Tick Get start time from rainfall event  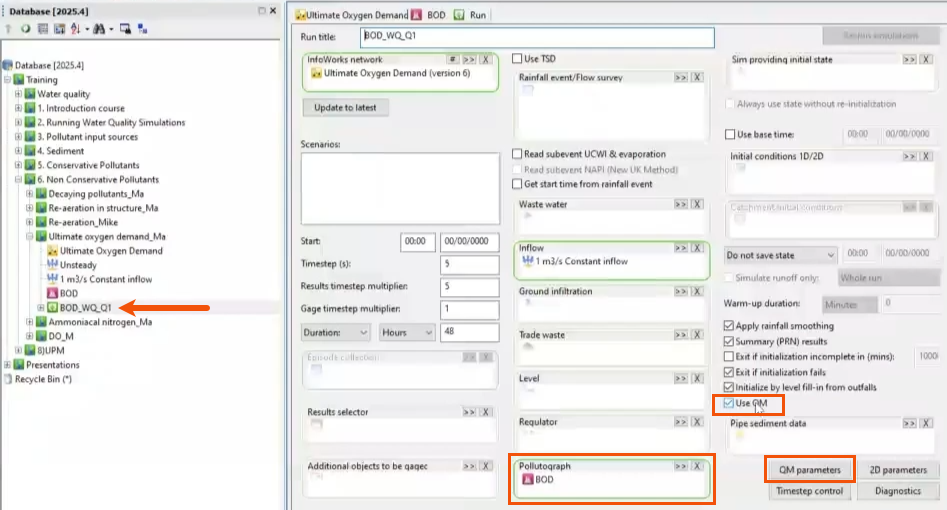517,184
